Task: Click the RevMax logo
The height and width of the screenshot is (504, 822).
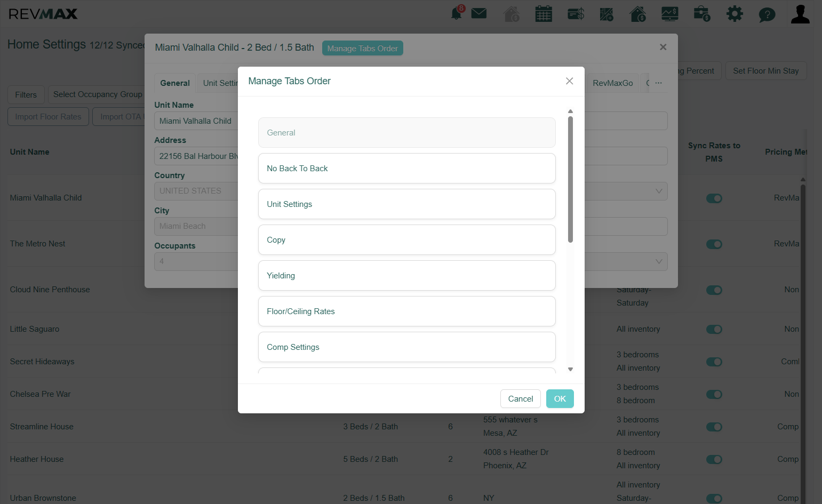Action: coord(43,14)
